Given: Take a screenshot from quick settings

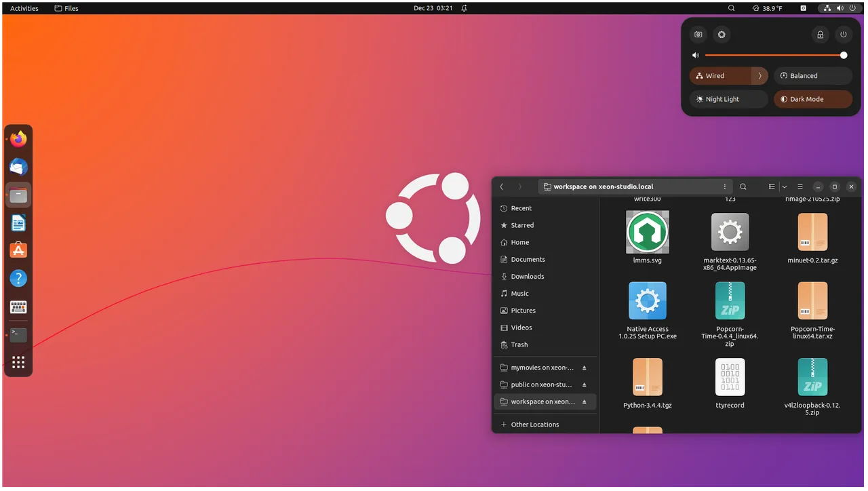Looking at the screenshot, I should pyautogui.click(x=698, y=35).
